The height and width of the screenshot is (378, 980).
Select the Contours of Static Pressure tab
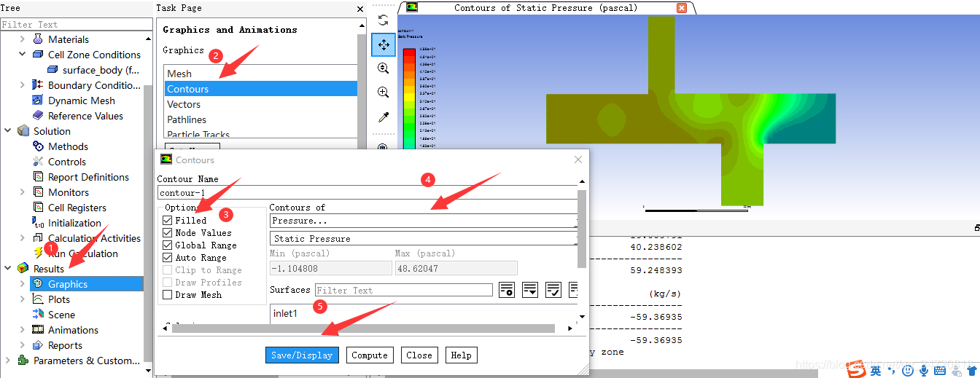point(546,8)
